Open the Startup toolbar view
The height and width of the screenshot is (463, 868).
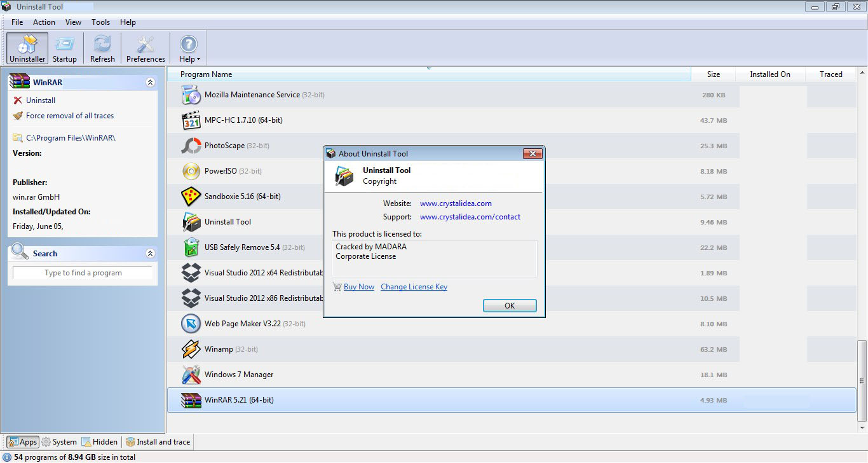65,48
